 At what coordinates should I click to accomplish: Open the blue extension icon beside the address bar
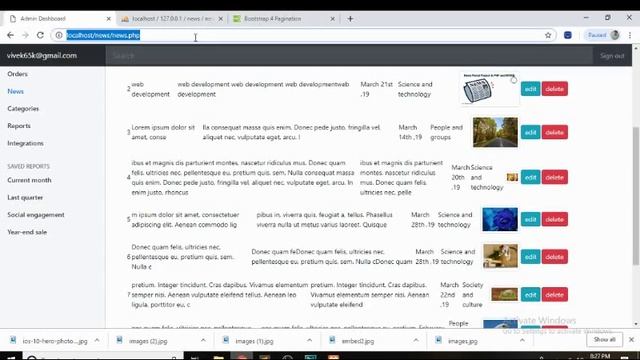[568, 36]
